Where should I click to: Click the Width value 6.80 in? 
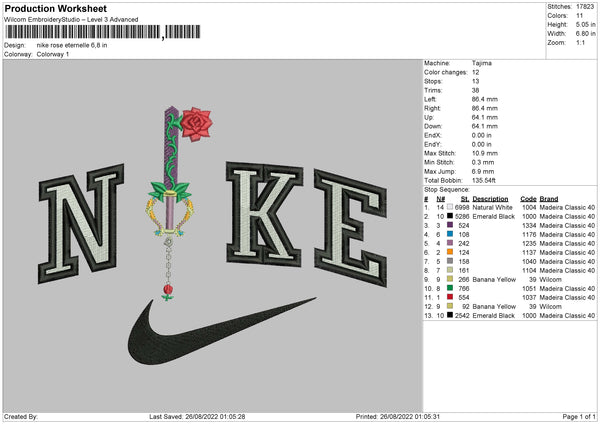[x=585, y=34]
